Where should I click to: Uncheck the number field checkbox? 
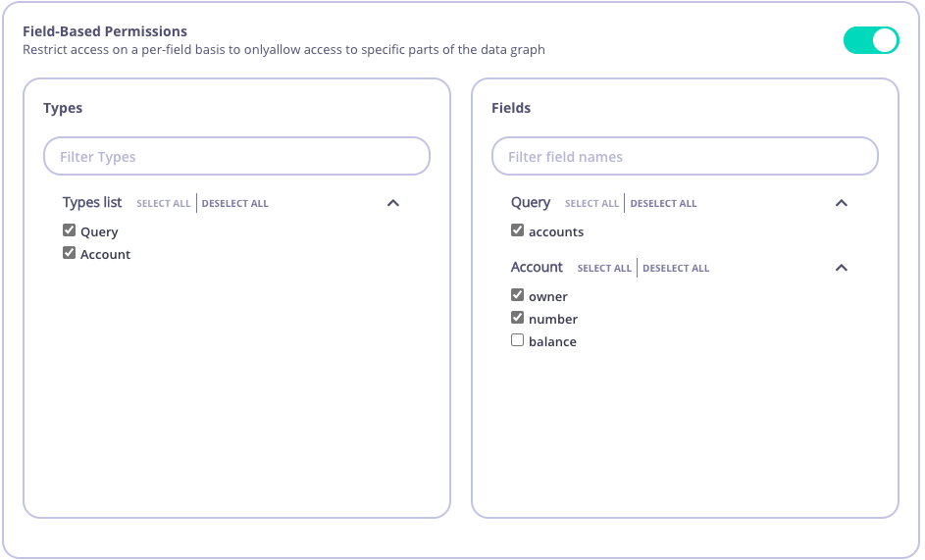(517, 318)
